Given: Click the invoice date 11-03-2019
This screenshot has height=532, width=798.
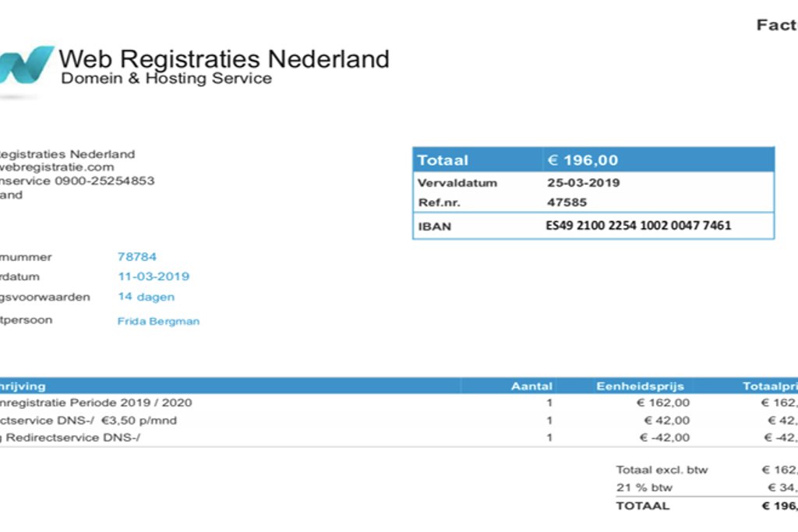Looking at the screenshot, I should [x=154, y=277].
